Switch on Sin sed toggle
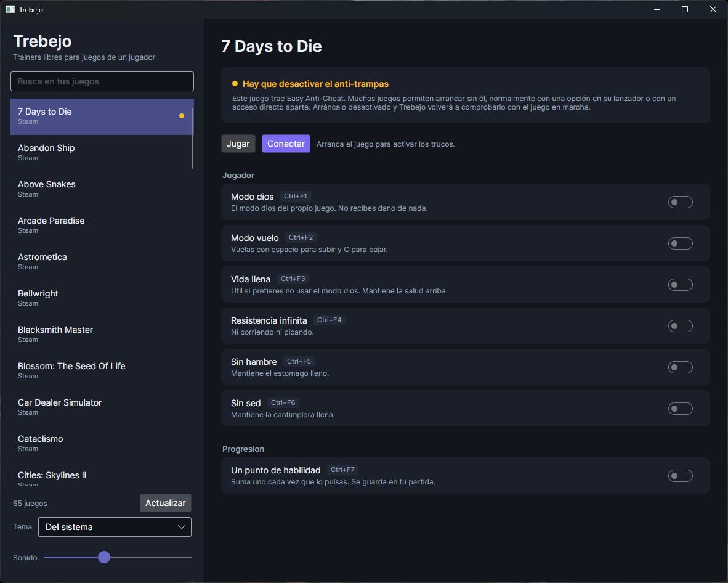 pyautogui.click(x=680, y=409)
